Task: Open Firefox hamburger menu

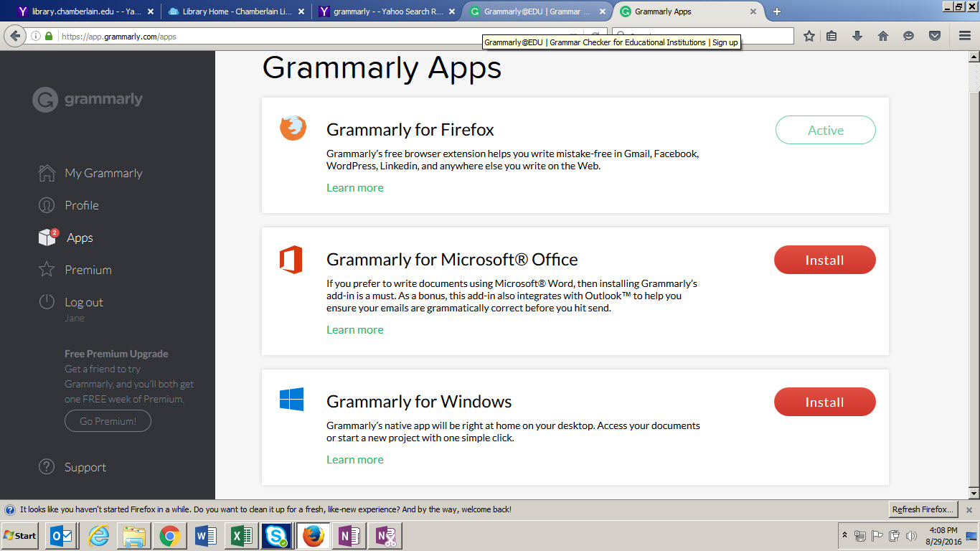Action: point(965,36)
